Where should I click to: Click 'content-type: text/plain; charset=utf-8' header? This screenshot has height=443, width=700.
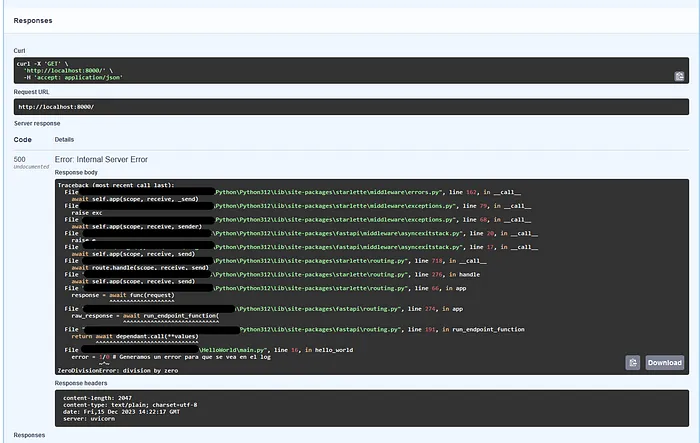(130, 405)
